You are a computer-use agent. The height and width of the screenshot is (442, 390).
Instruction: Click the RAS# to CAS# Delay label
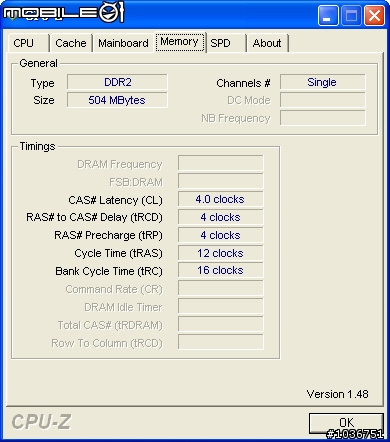94,217
